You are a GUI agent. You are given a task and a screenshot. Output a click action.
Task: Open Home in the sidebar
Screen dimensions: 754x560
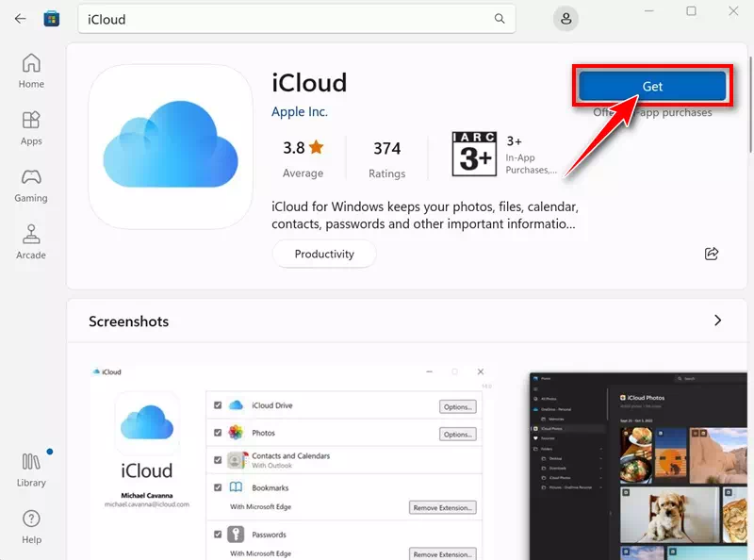[31, 71]
